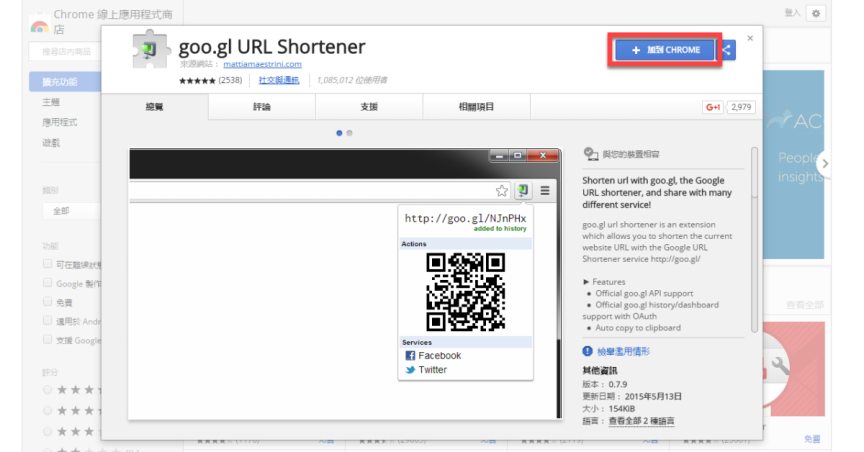Open the 查看全部 2 種語言 languages link
This screenshot has width=864, height=452.
[x=641, y=421]
